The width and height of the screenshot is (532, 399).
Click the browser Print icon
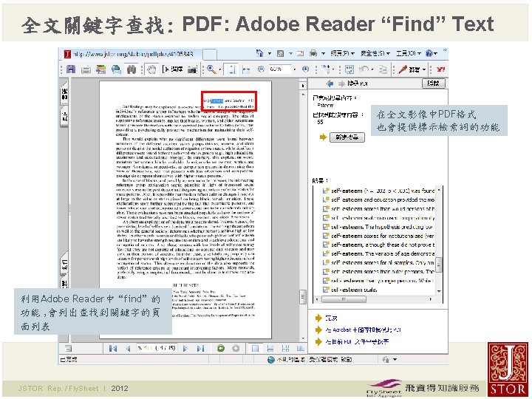313,53
